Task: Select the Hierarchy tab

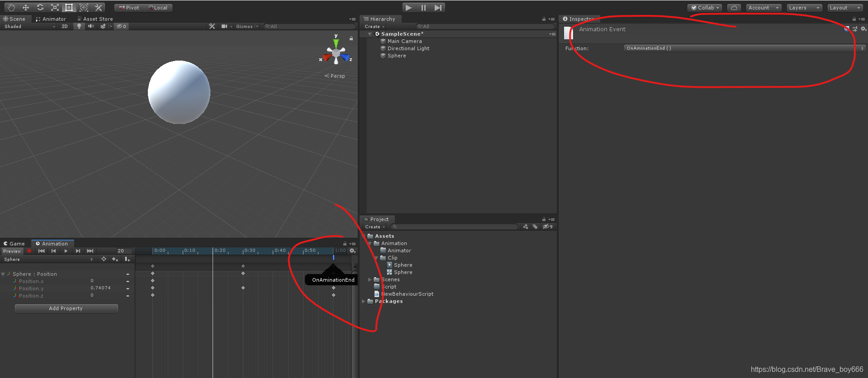Action: coord(380,19)
